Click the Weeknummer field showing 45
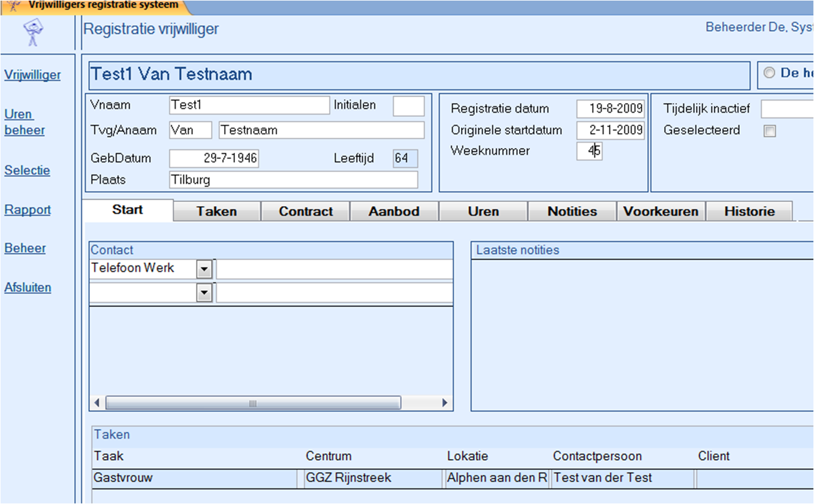The width and height of the screenshot is (814, 504). pyautogui.click(x=590, y=151)
